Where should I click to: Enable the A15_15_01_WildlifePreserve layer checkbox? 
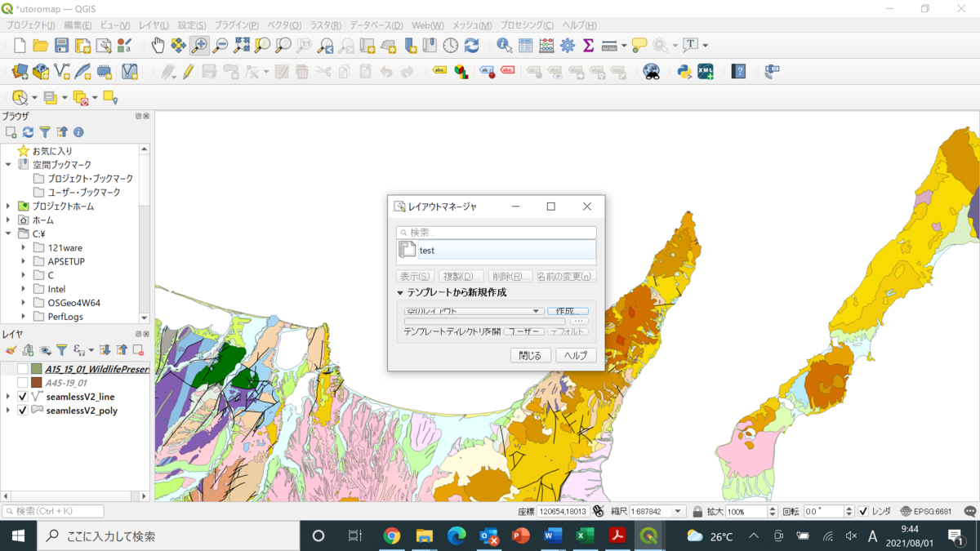23,369
